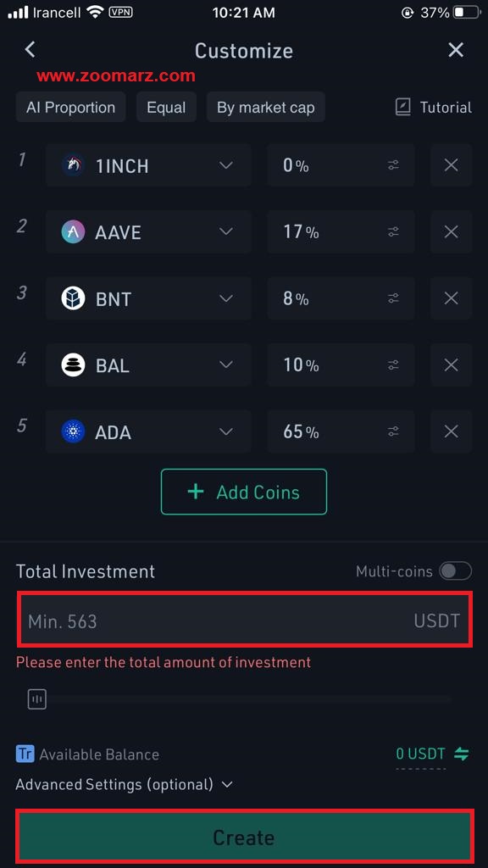Adjust 1INCH proportion with slider icon

393,165
